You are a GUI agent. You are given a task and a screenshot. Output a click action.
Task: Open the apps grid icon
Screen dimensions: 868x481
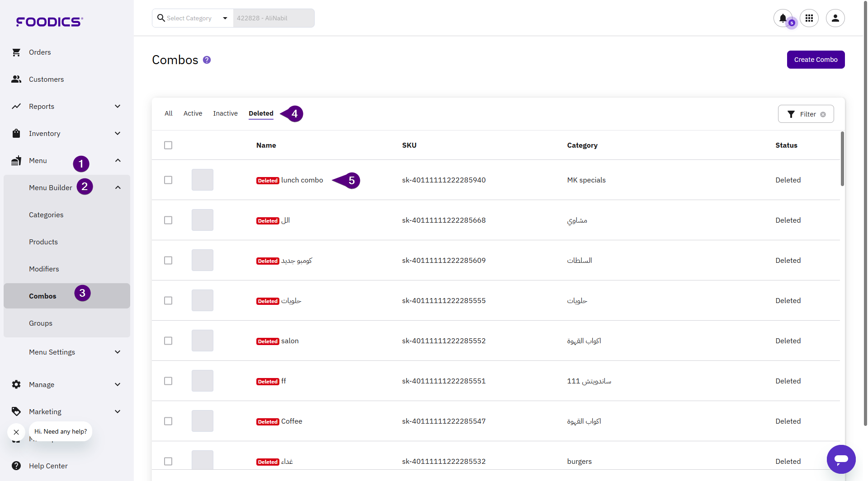point(809,18)
